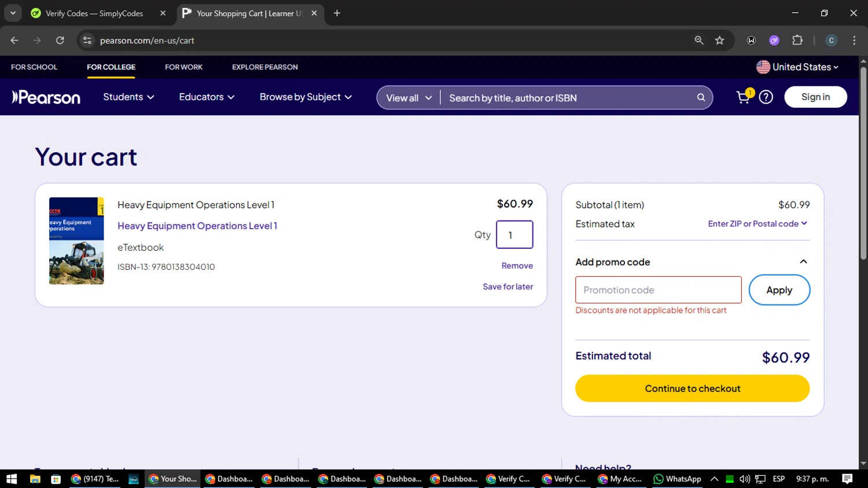
Task: Click the browser forward arrow
Action: click(37, 41)
